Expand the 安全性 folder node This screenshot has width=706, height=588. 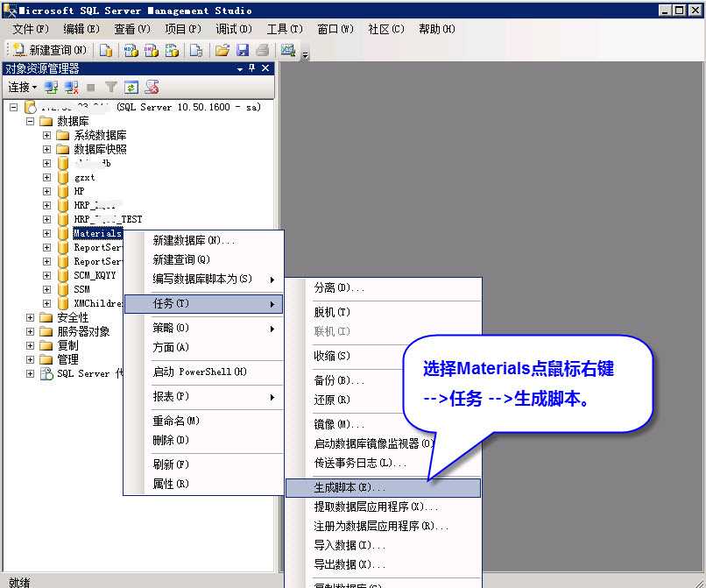(x=30, y=317)
